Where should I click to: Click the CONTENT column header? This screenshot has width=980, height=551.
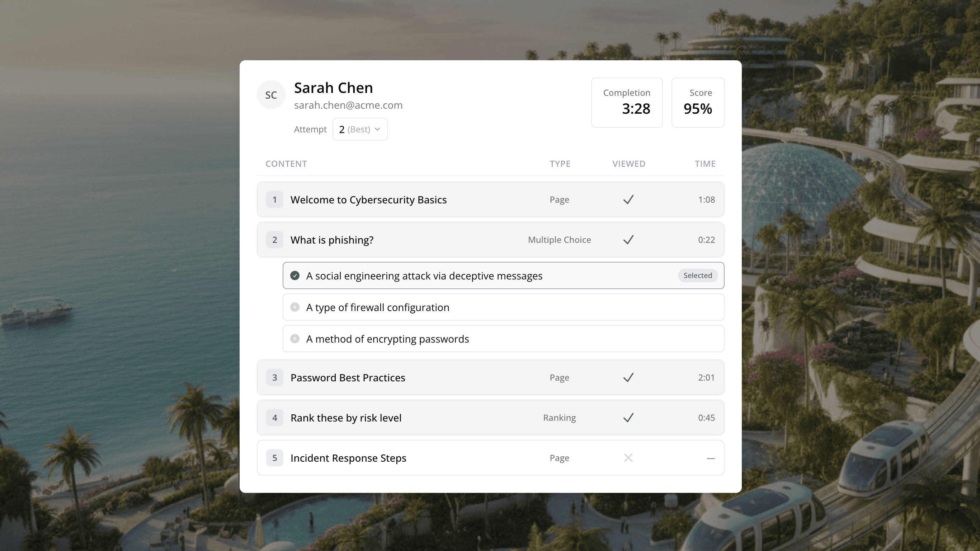[286, 164]
